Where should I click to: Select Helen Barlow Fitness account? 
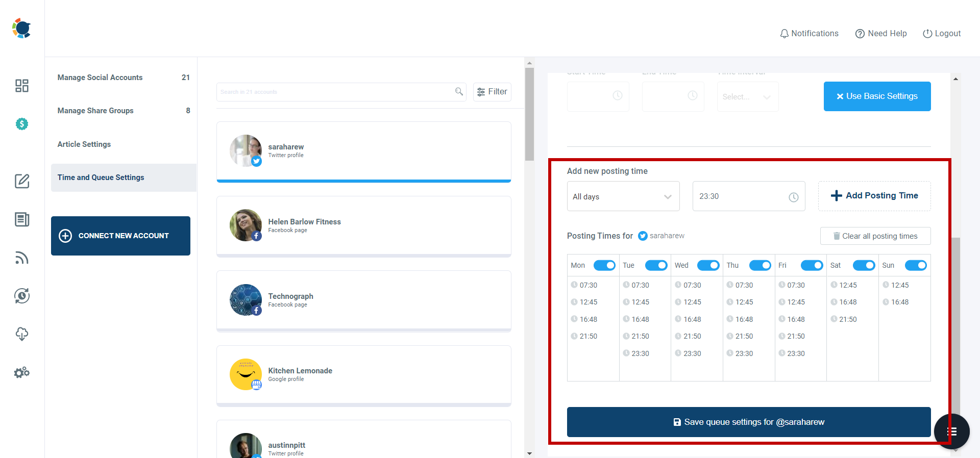[364, 226]
